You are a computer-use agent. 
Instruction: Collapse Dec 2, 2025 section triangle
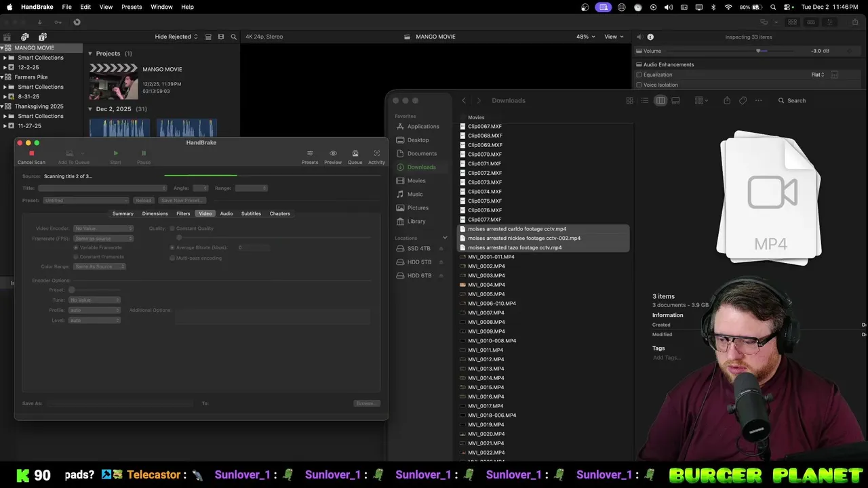90,109
